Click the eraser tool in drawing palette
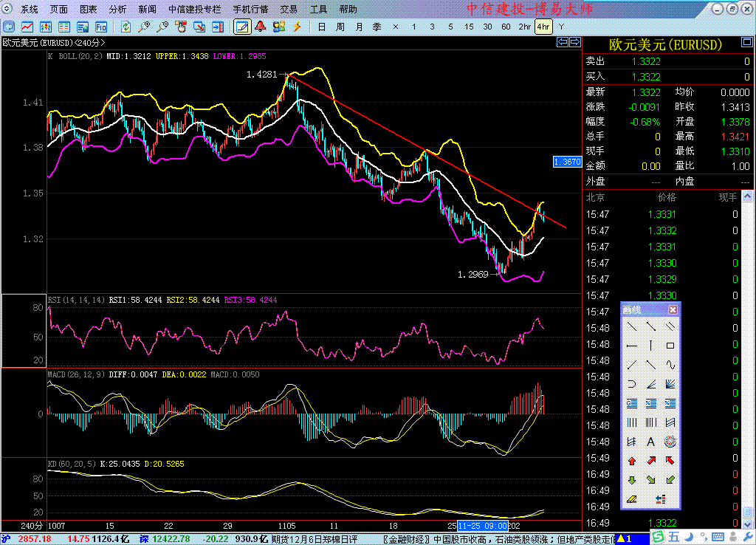 (631, 499)
